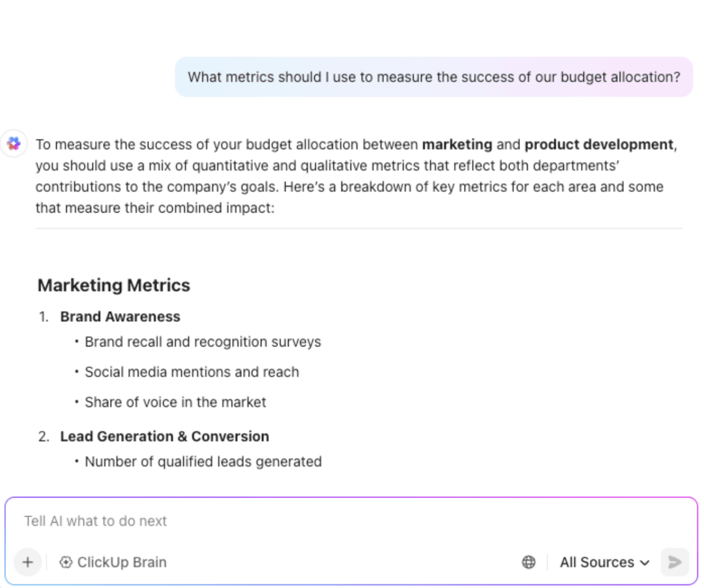The height and width of the screenshot is (588, 704).
Task: Toggle web search with the globe button
Action: (x=529, y=562)
